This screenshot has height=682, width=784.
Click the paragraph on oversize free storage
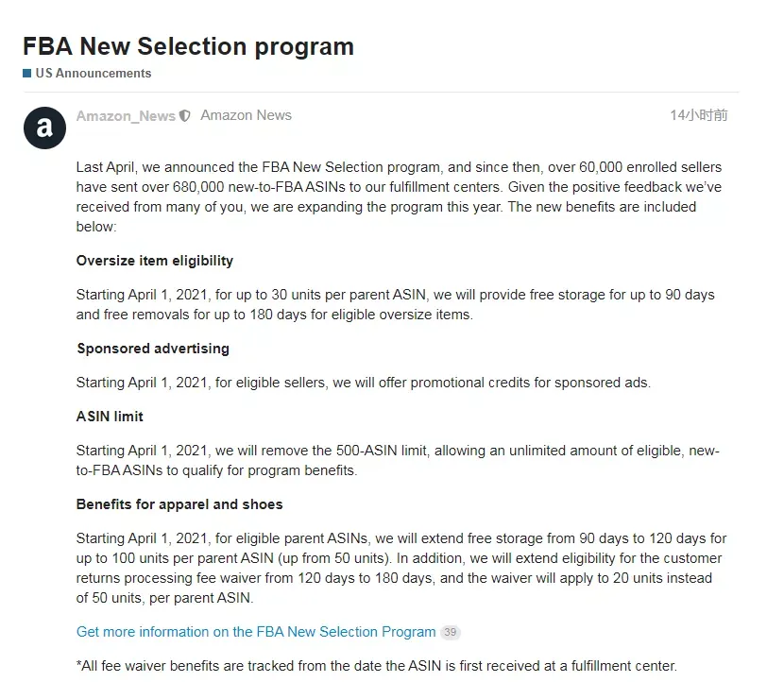click(x=395, y=304)
